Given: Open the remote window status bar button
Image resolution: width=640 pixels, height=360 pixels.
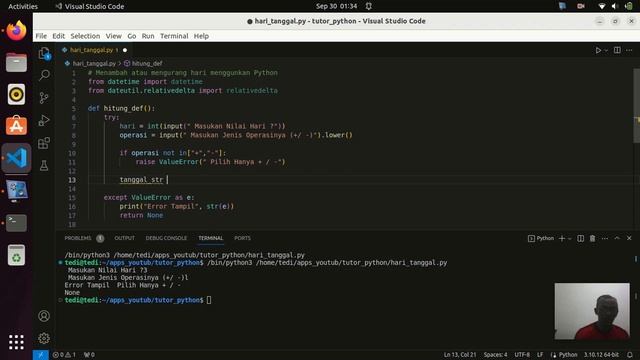Looking at the screenshot, I should [x=40, y=355].
